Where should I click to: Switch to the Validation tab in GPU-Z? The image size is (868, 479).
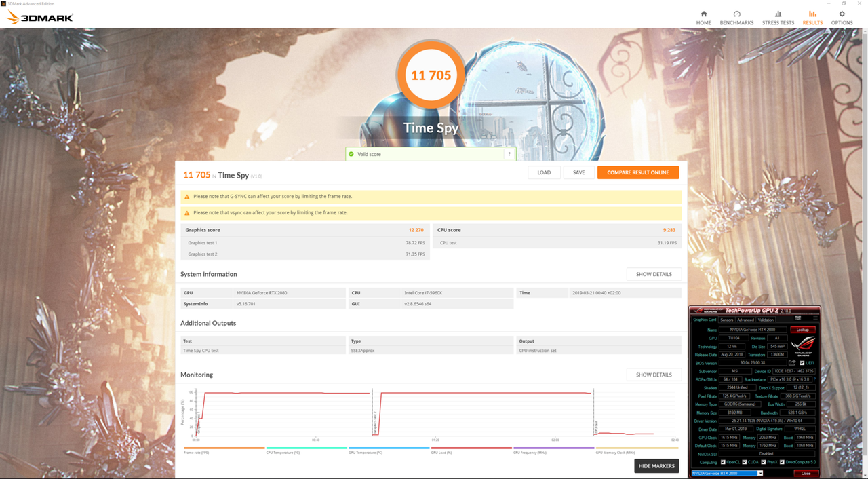click(x=766, y=320)
